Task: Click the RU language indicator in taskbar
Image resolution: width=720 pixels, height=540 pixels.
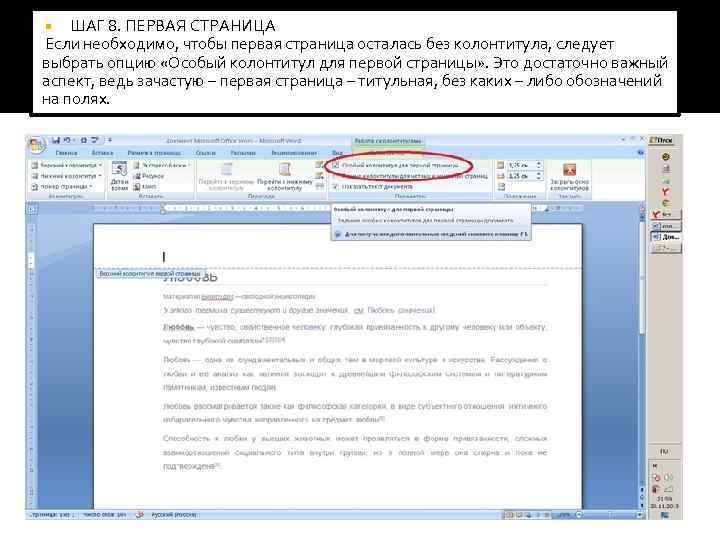Action: (x=664, y=452)
